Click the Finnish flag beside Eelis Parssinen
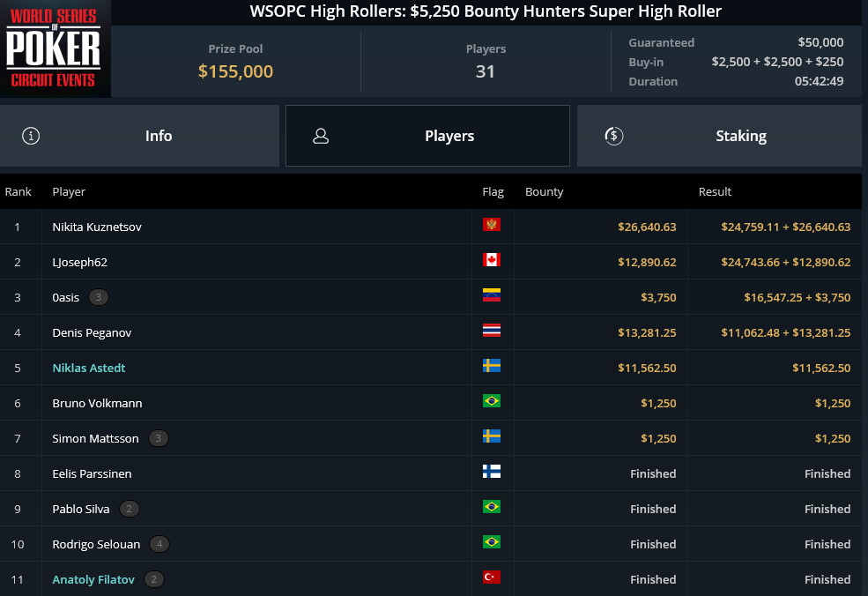This screenshot has width=868, height=596. (492, 472)
